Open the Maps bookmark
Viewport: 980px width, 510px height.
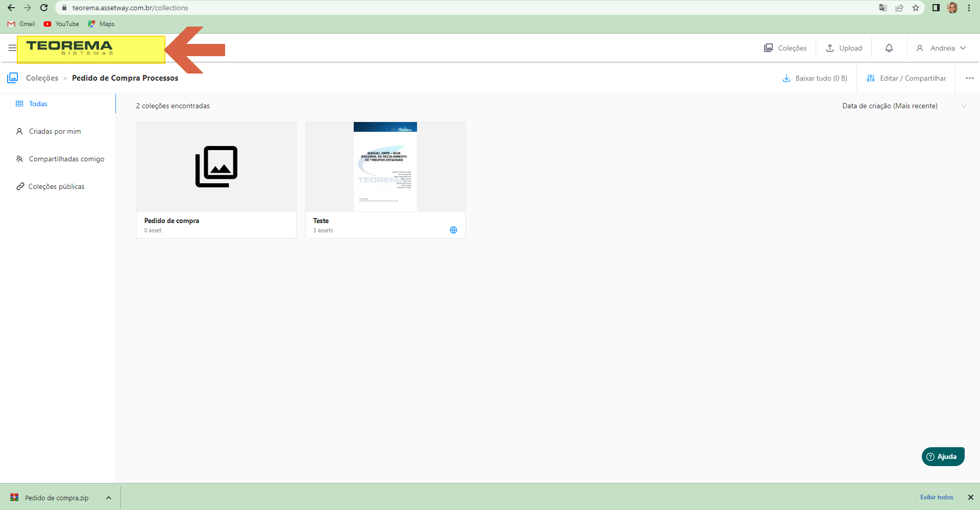pos(101,24)
